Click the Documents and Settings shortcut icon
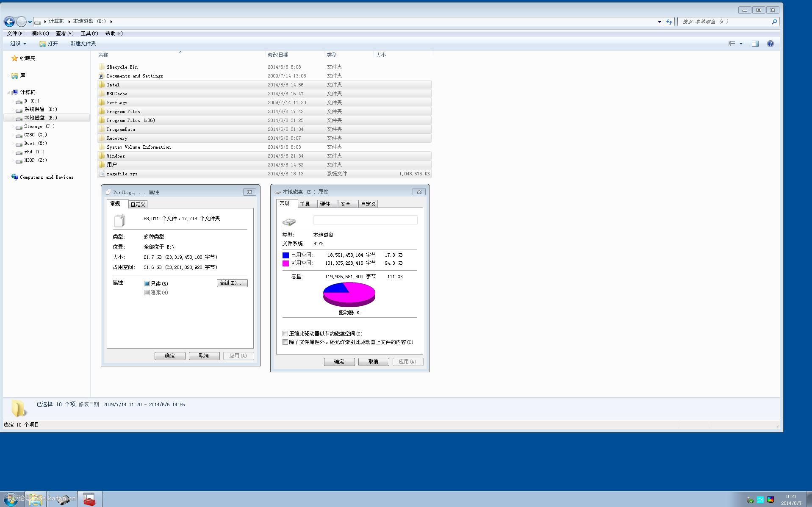This screenshot has height=507, width=812. (x=102, y=76)
